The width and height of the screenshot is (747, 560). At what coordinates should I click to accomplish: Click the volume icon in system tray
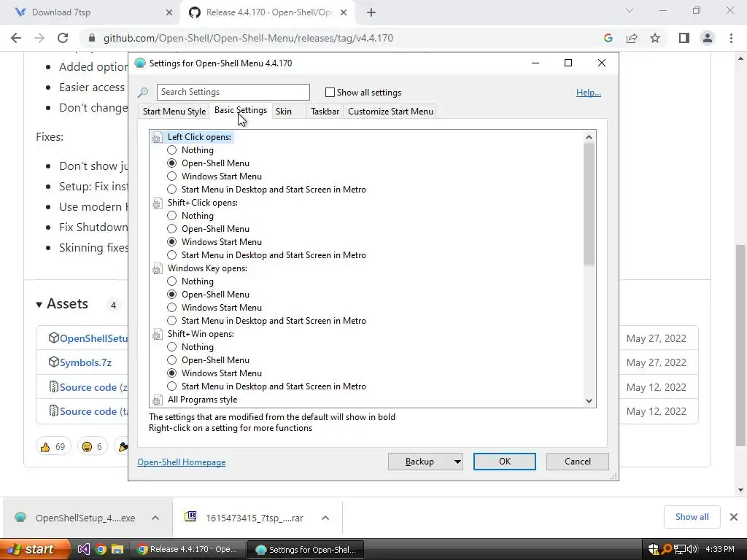coord(692,550)
